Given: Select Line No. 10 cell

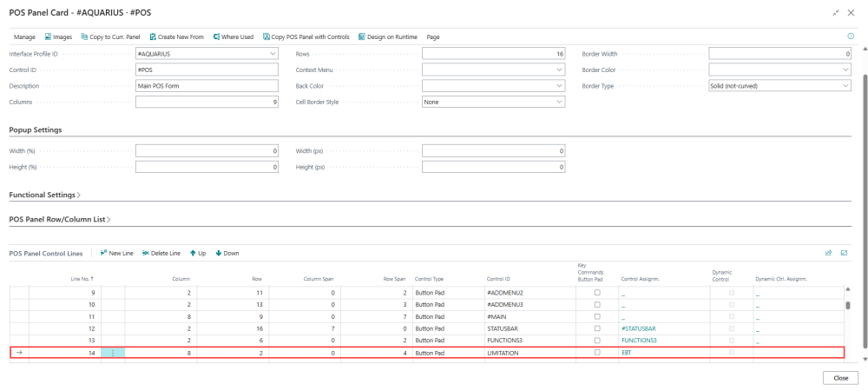Looking at the screenshot, I should [x=65, y=305].
